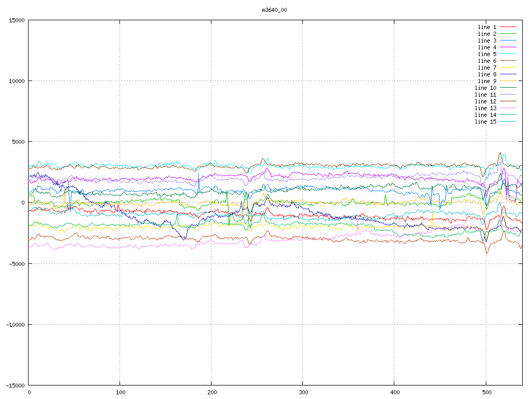The image size is (532, 399).
Task: Click the 500 x-axis tick label
Action: point(486,392)
